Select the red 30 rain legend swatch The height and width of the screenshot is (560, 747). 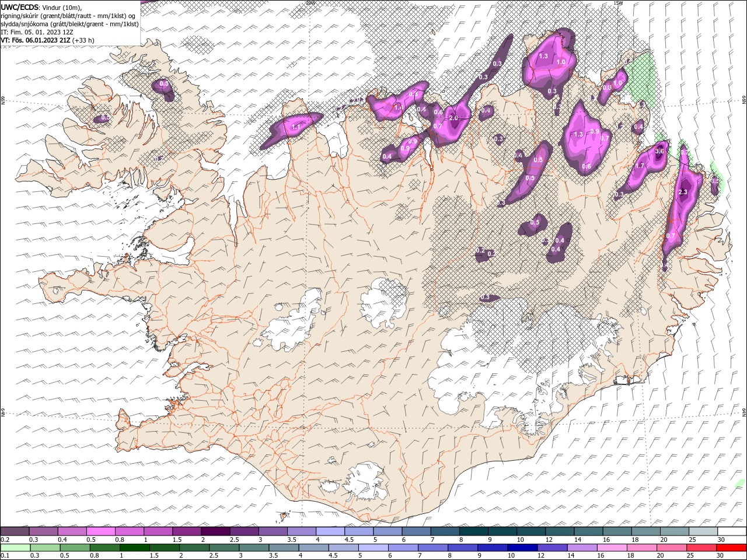coord(731,548)
